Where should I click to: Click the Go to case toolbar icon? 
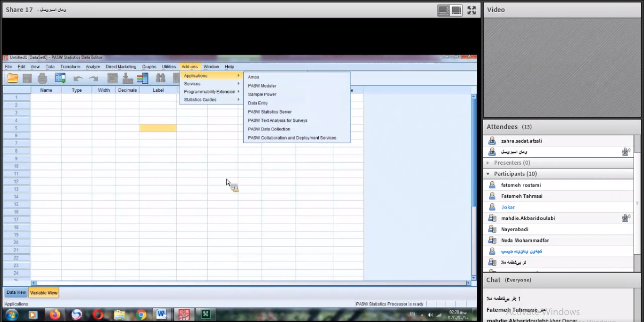[x=112, y=79]
